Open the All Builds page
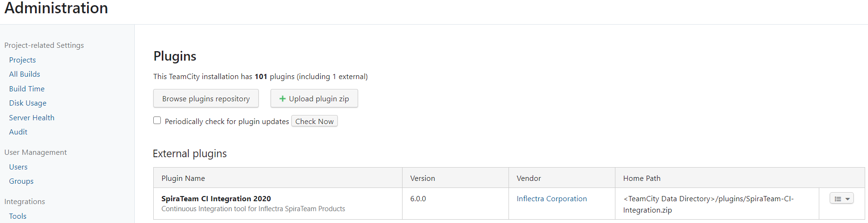The height and width of the screenshot is (223, 868). (25, 74)
